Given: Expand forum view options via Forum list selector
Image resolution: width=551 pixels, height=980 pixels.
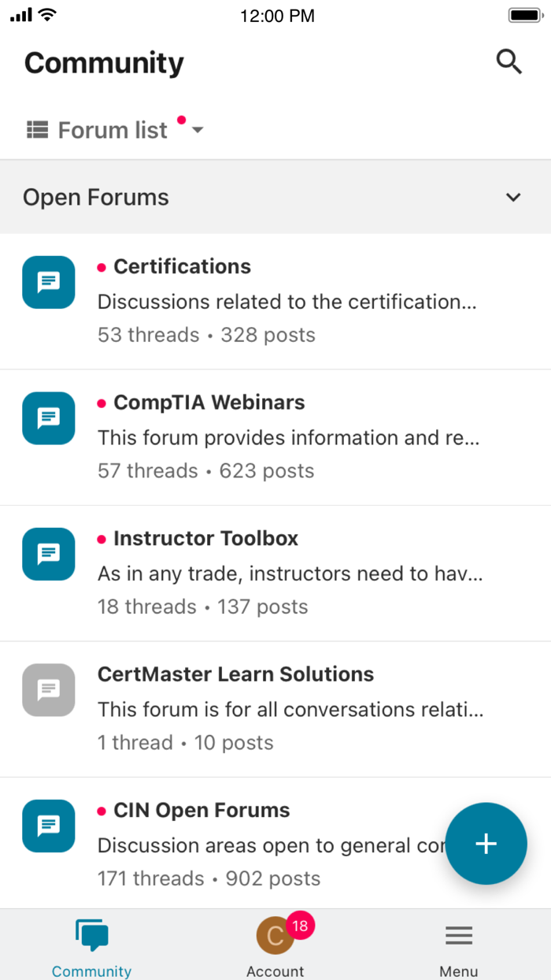Looking at the screenshot, I should click(x=110, y=129).
